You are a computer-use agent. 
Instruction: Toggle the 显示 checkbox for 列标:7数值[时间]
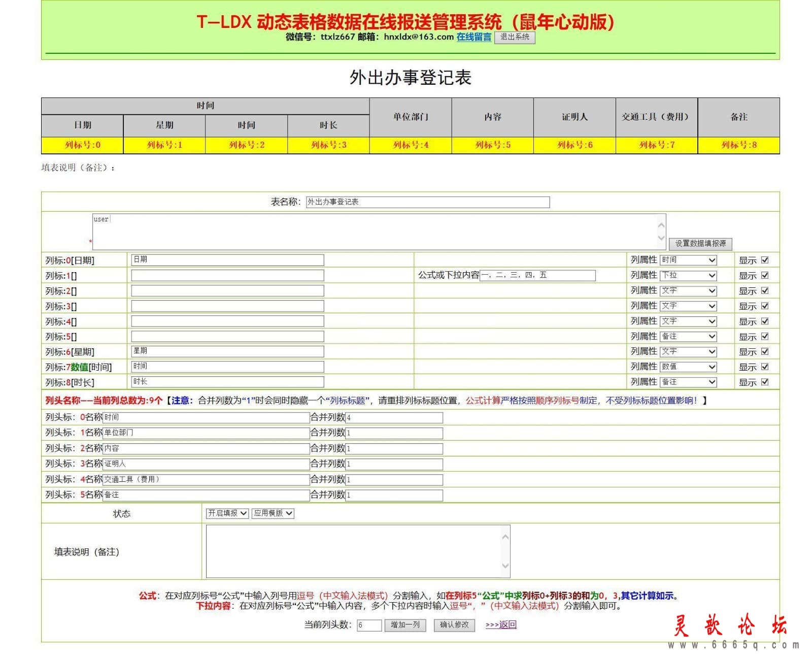[765, 367]
